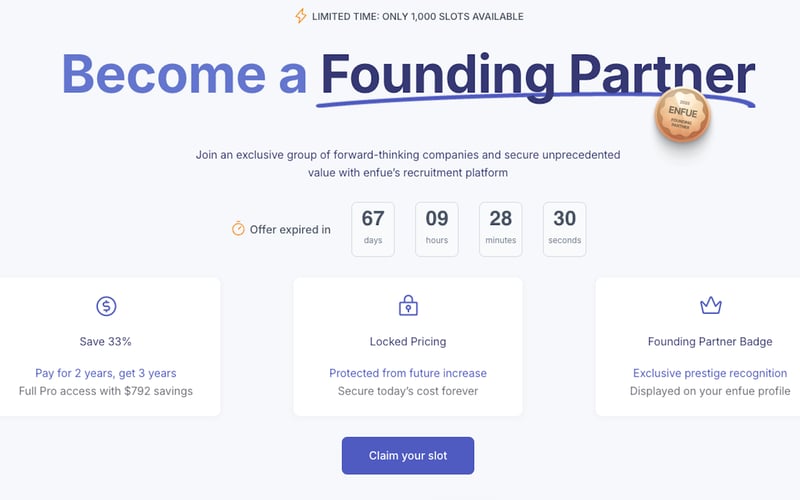Image resolution: width=800 pixels, height=500 pixels.
Task: Click the 67 days countdown box
Action: (x=373, y=229)
